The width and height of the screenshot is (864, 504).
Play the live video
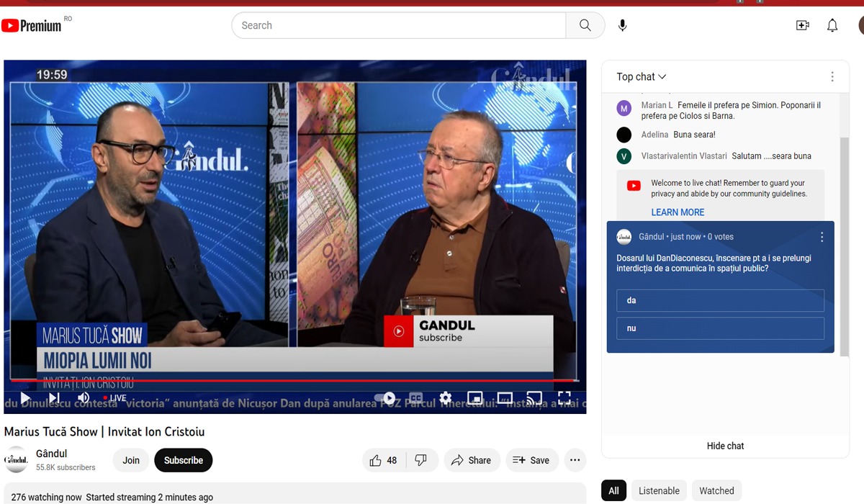pos(25,397)
